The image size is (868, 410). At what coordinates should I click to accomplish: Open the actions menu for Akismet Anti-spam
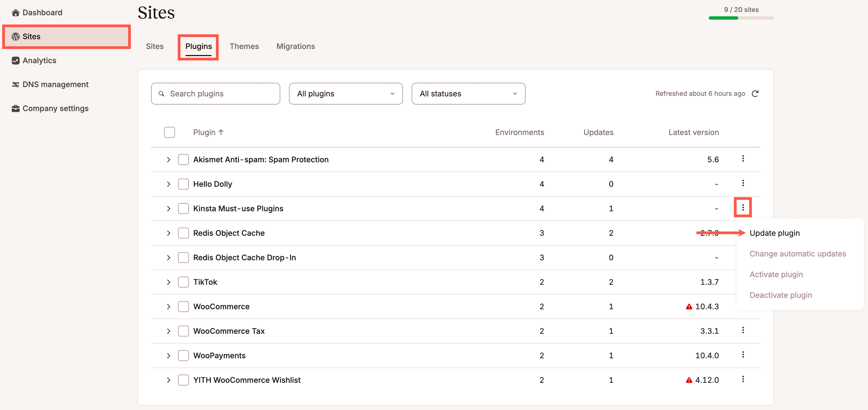pos(743,159)
